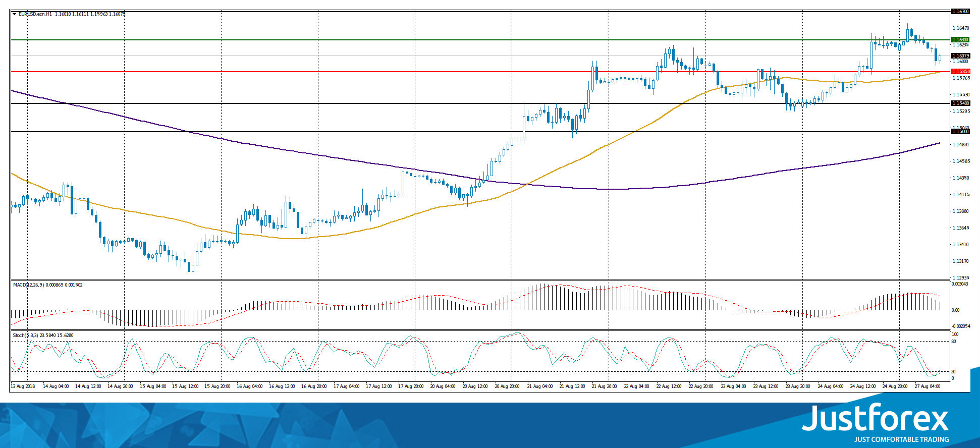Image resolution: width=980 pixels, height=448 pixels.
Task: Select the 1.16700 price level label
Action: [960, 11]
